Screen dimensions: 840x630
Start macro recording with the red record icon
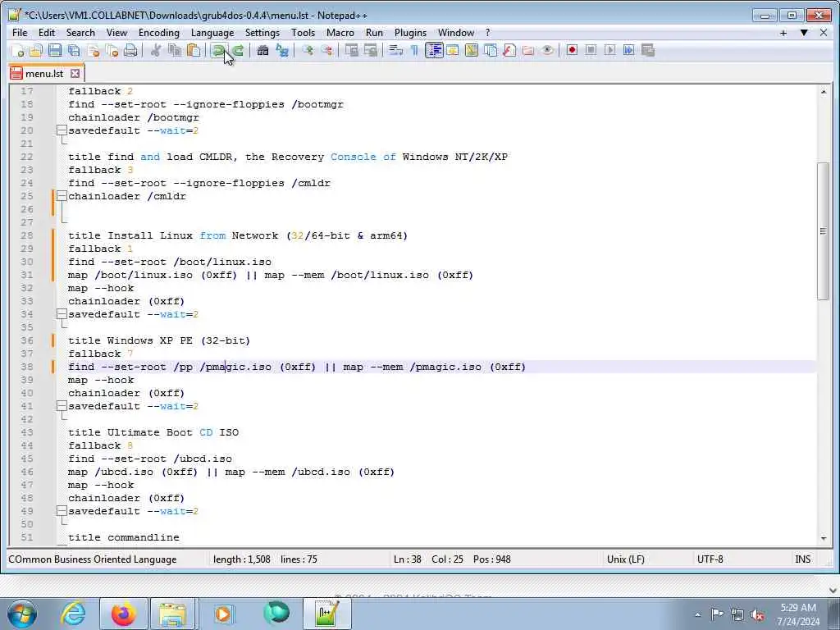572,50
